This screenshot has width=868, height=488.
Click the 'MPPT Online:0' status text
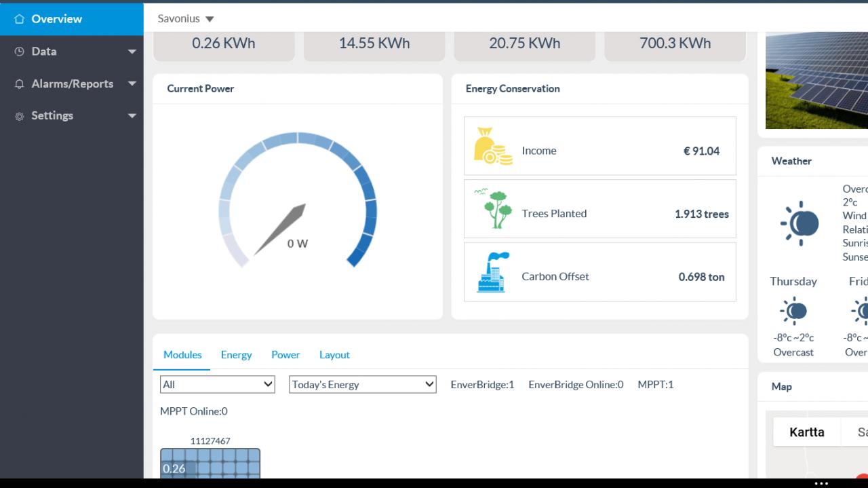tap(194, 411)
